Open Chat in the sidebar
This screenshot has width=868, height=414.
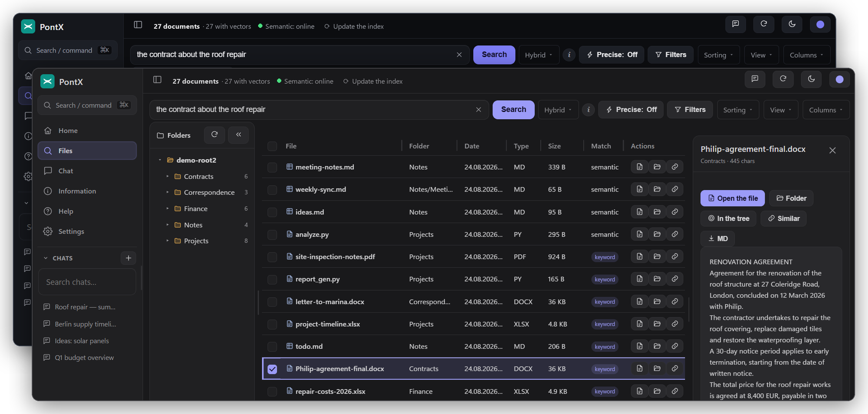pos(87,171)
